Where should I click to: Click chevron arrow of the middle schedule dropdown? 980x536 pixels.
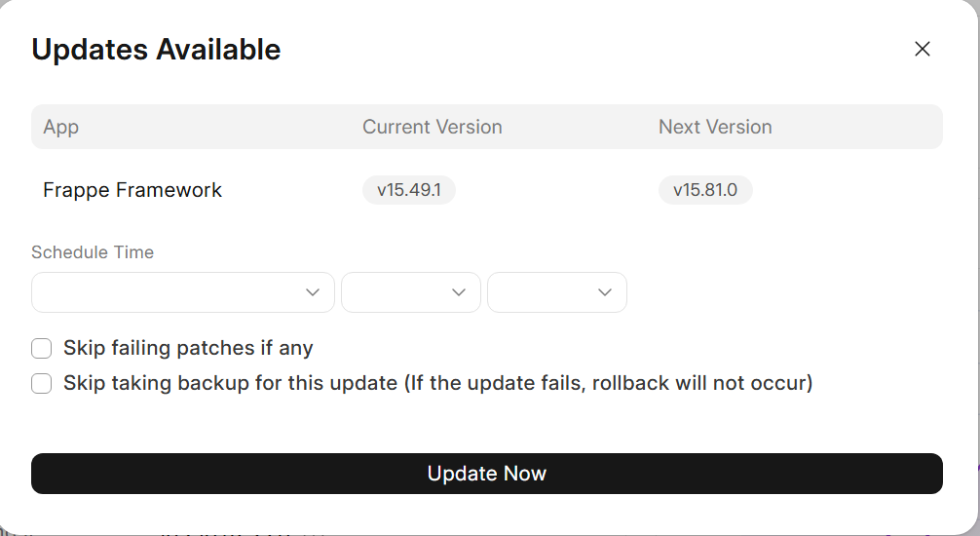tap(459, 292)
